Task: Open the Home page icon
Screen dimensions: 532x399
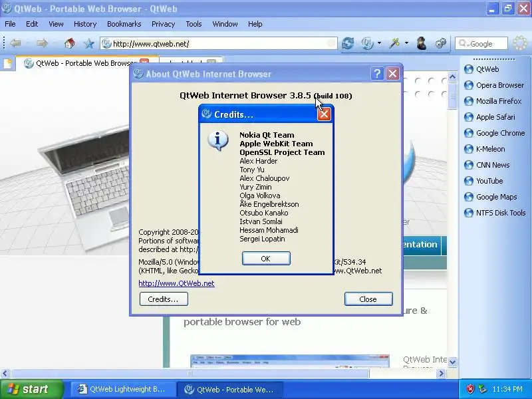Action: click(x=70, y=43)
